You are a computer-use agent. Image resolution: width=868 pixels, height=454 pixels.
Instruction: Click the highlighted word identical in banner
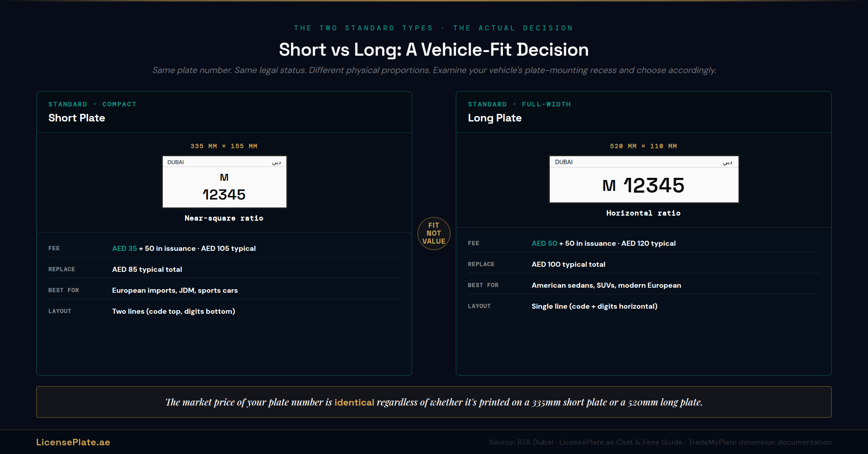(x=354, y=402)
